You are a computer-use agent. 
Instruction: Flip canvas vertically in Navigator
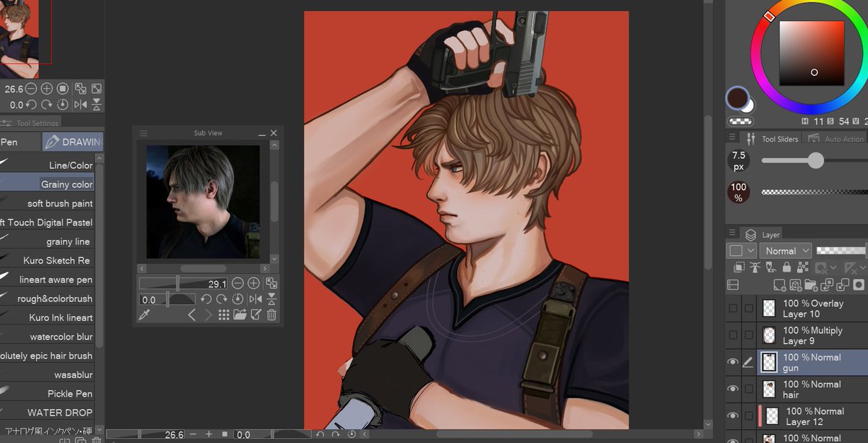(x=96, y=105)
